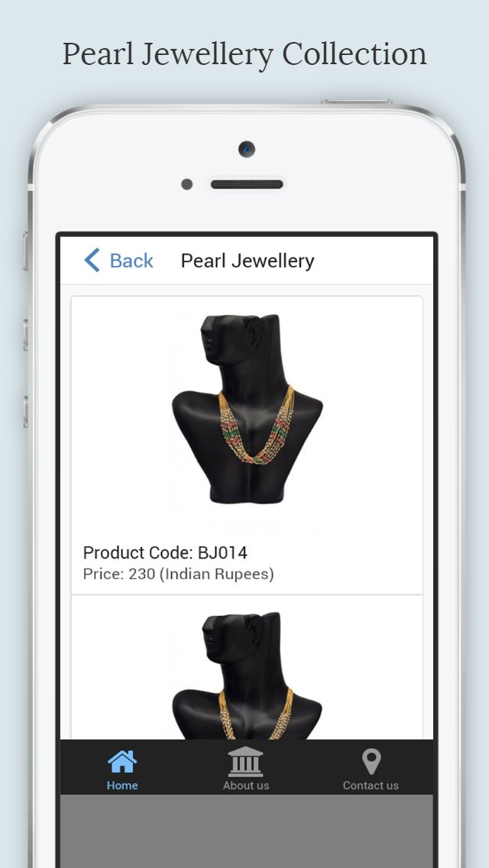This screenshot has width=489, height=868.
Task: Tap the blue back chevron arrow
Action: click(x=92, y=261)
